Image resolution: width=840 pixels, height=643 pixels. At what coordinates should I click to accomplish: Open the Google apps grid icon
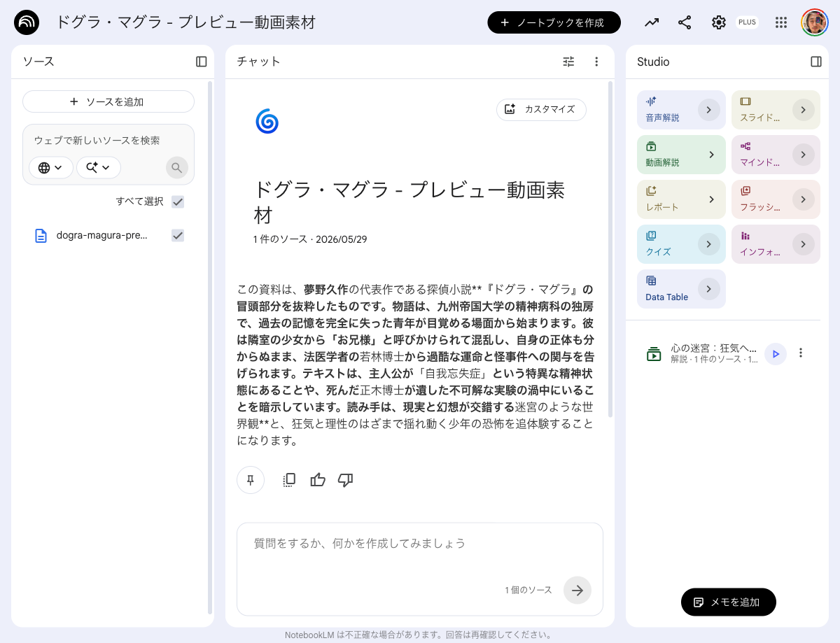click(781, 22)
